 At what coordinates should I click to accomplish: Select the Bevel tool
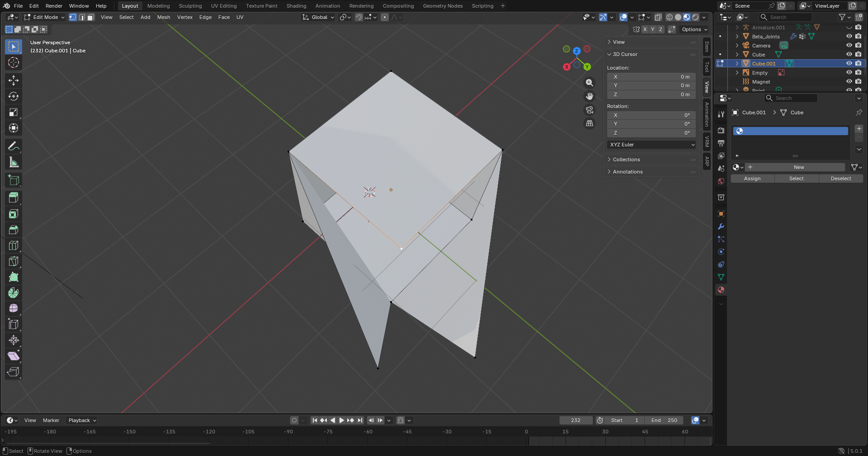[x=14, y=230]
